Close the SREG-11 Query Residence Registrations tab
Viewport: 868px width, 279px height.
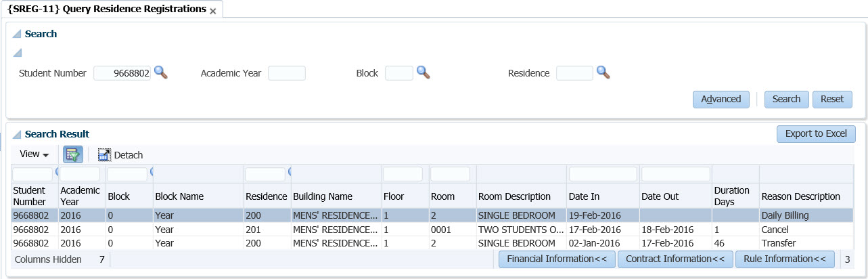tap(213, 11)
